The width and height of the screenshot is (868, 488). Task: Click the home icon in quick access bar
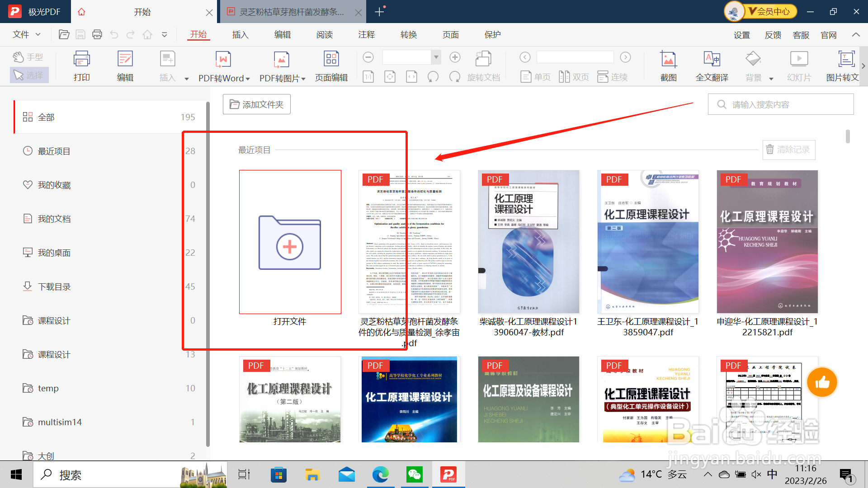click(x=147, y=35)
